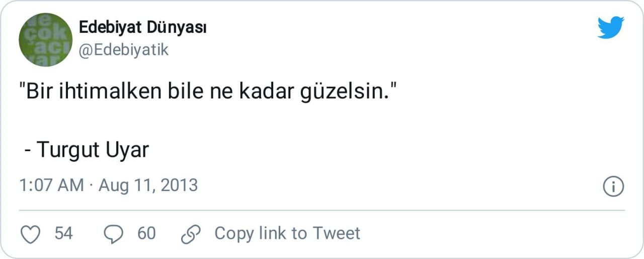Click the 54 likes count
Viewport: 644px width, 259px height.
pos(63,233)
